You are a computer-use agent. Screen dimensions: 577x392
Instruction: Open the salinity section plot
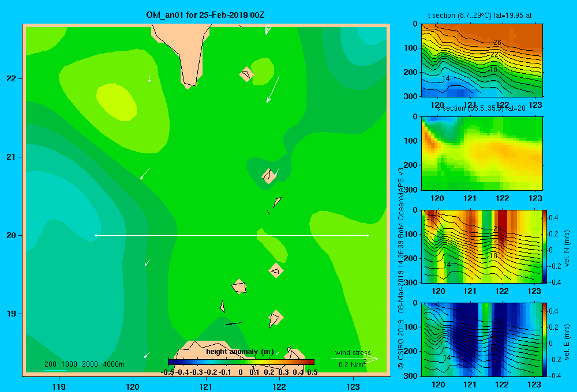click(x=482, y=153)
